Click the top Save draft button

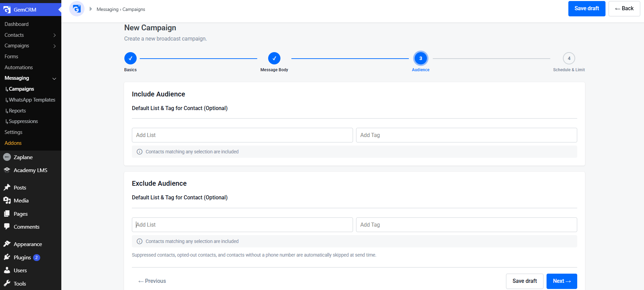(x=587, y=9)
